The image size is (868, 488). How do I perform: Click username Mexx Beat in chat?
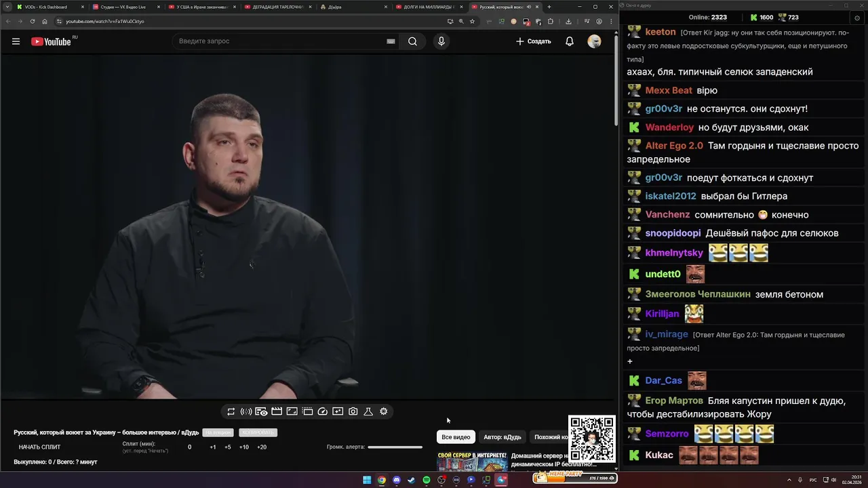(x=669, y=90)
